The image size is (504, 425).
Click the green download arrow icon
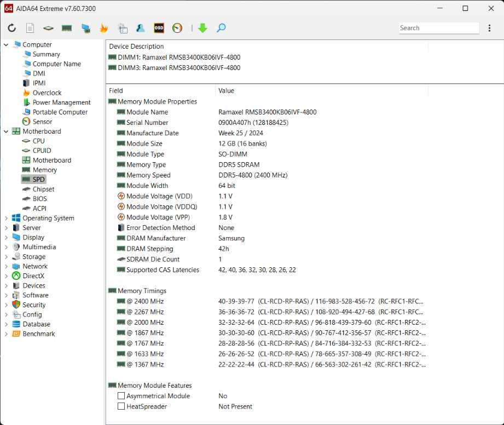click(x=202, y=28)
